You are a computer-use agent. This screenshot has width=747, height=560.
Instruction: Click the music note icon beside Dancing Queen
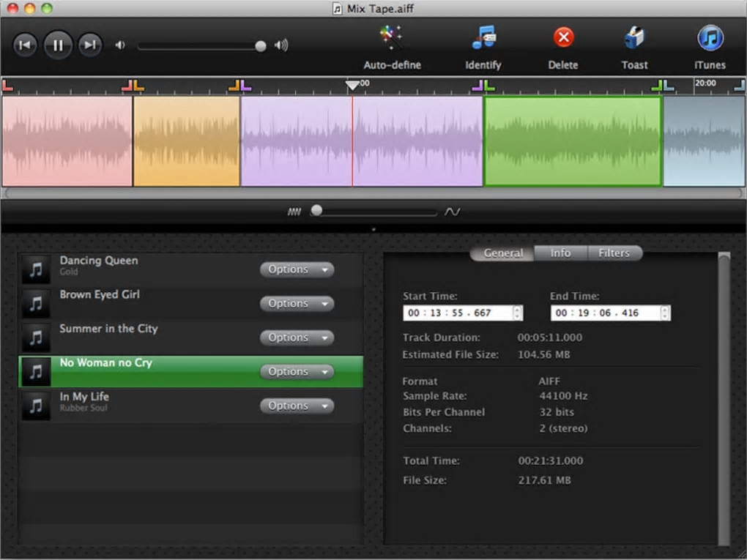click(35, 269)
